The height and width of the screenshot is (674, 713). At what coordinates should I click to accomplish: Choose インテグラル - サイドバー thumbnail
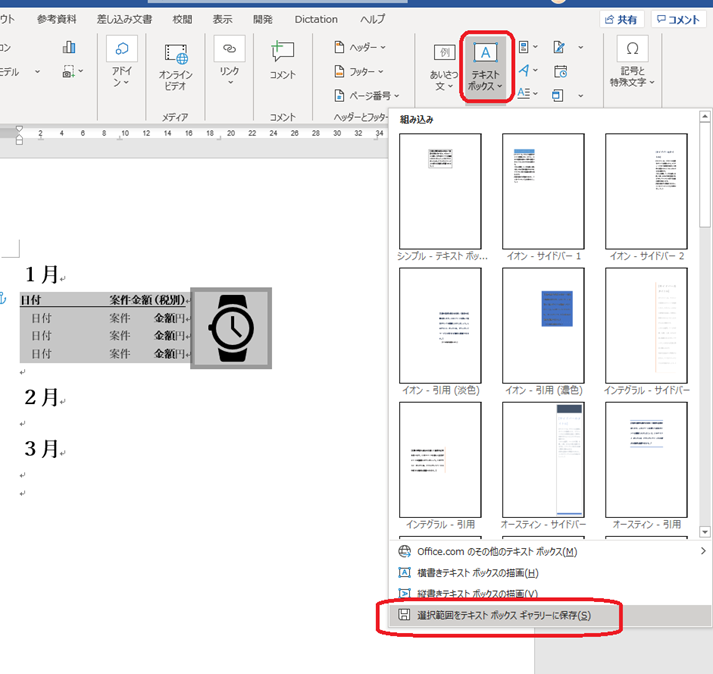(646, 326)
